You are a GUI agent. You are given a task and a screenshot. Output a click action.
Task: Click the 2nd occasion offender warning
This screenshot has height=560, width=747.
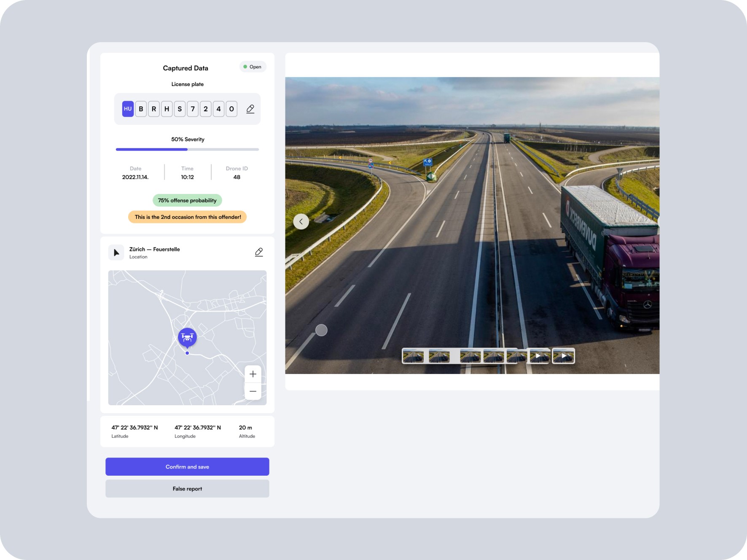click(188, 217)
